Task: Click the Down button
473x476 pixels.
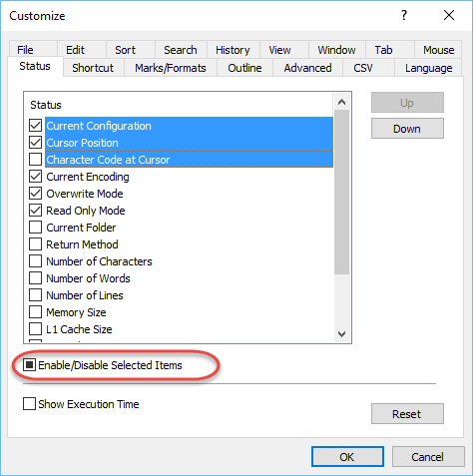Action: click(x=407, y=129)
